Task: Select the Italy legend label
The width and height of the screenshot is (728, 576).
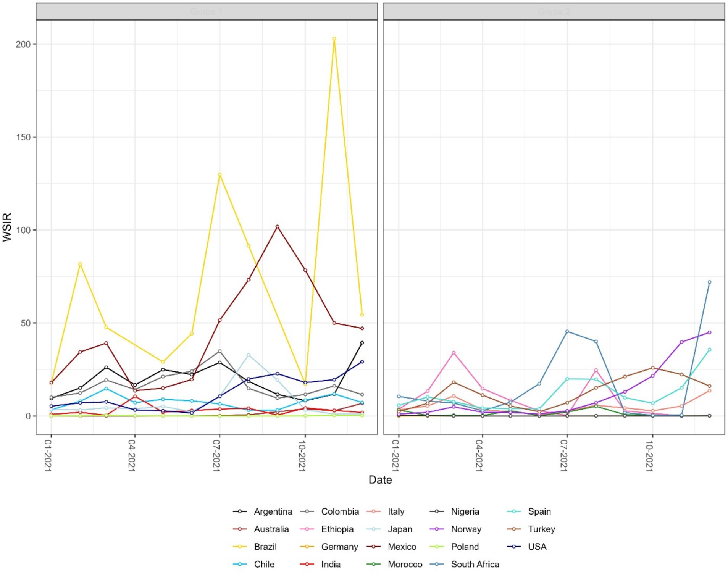Action: [x=396, y=511]
